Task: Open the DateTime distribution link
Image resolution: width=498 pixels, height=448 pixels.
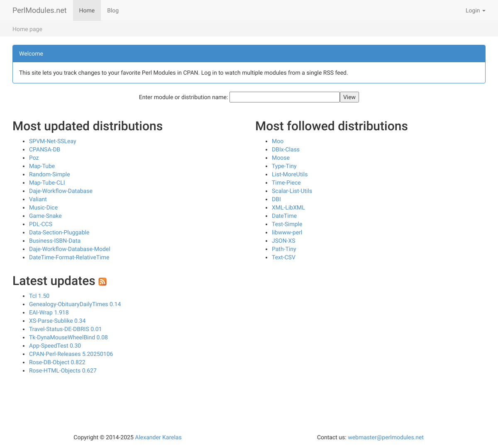Action: [x=284, y=216]
